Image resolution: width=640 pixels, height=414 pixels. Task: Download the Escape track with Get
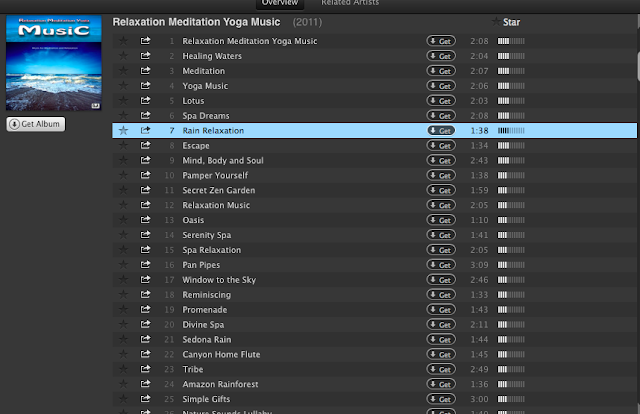441,146
